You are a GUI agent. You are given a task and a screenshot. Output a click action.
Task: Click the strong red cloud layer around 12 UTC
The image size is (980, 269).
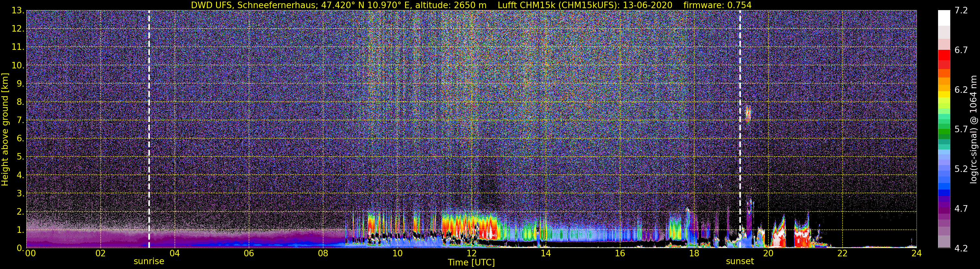click(470, 227)
